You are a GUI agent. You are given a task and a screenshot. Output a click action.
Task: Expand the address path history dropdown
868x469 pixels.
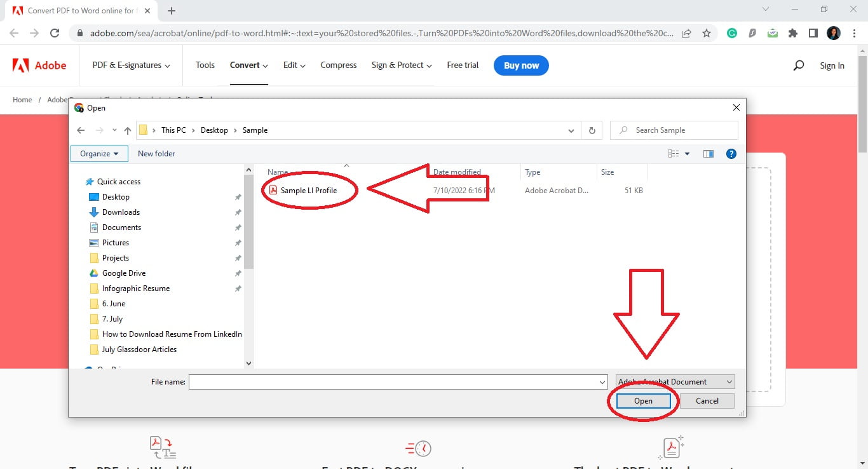point(571,130)
